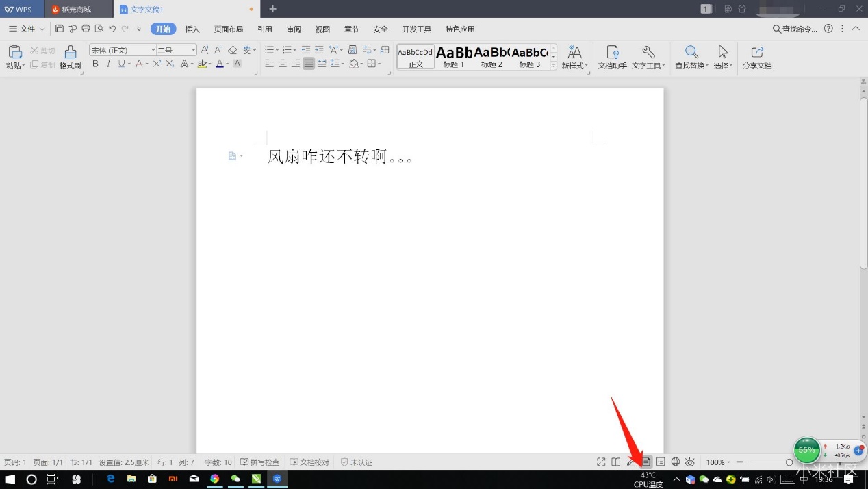The image size is (868, 489).
Task: Click Document Proofing (文档校对) in status bar
Action: coord(309,462)
